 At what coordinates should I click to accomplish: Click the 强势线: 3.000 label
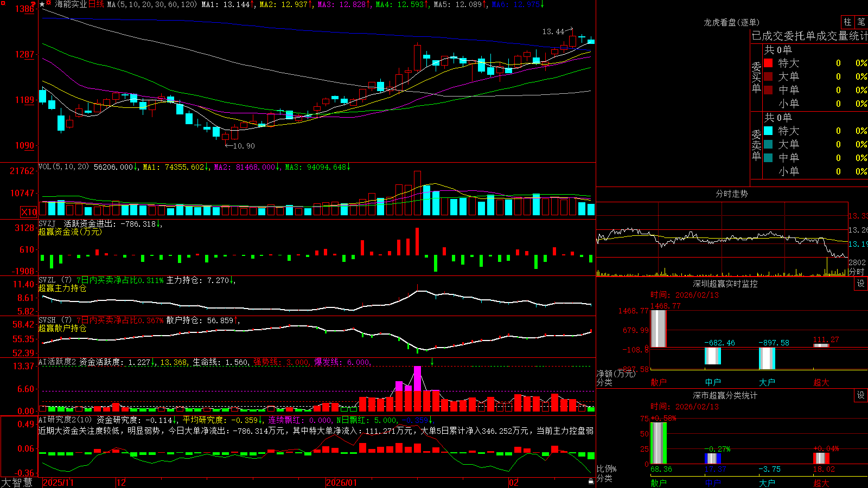(x=282, y=362)
